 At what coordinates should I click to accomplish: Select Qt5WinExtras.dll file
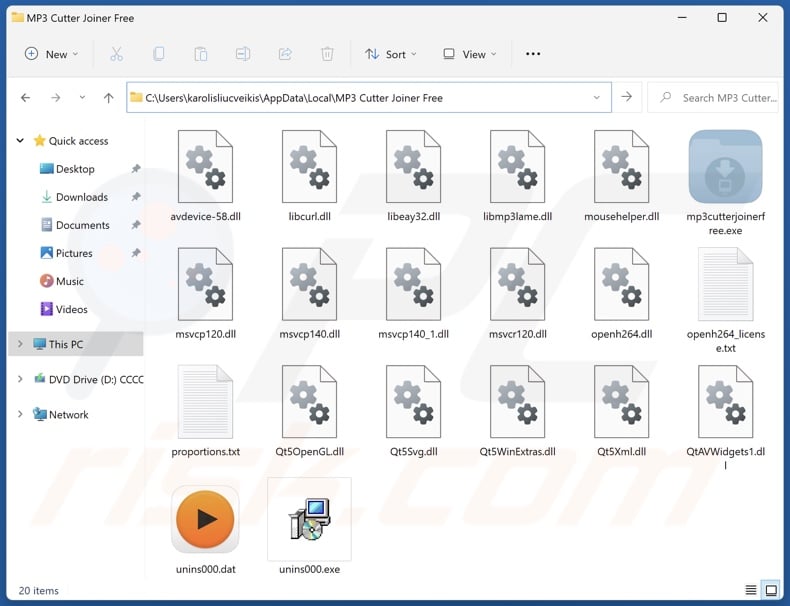[x=517, y=411]
